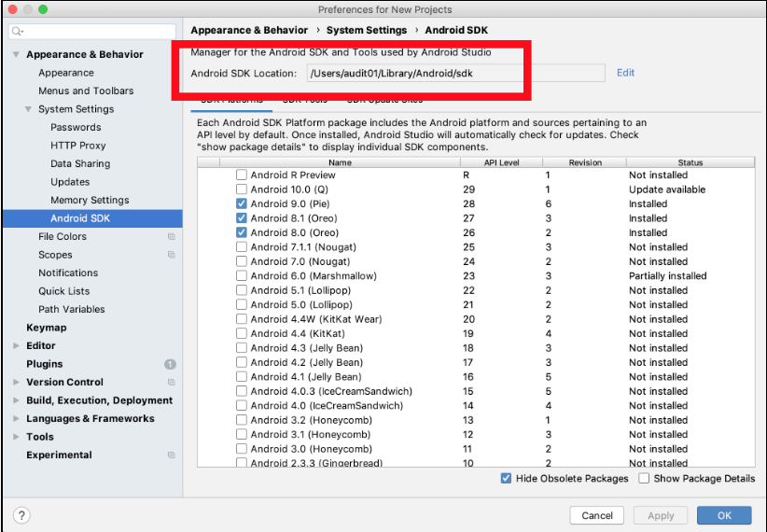The width and height of the screenshot is (767, 532).
Task: Sort by the Status column header
Action: [x=690, y=162]
